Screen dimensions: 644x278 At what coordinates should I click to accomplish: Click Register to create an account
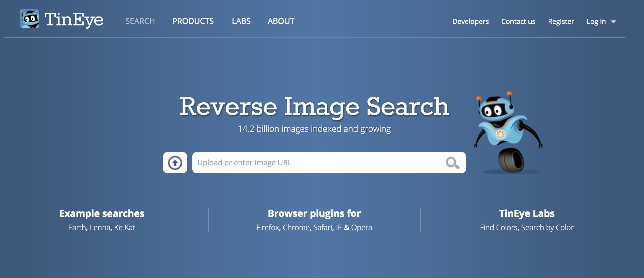[x=561, y=22]
